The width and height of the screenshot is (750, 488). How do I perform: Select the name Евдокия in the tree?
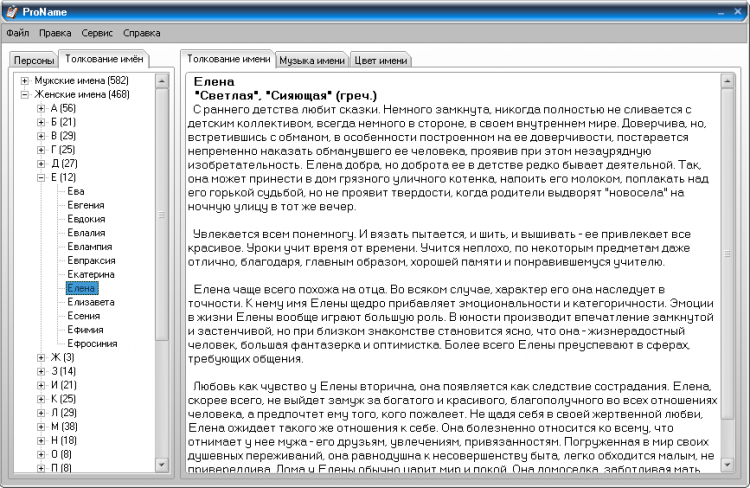coord(86,219)
